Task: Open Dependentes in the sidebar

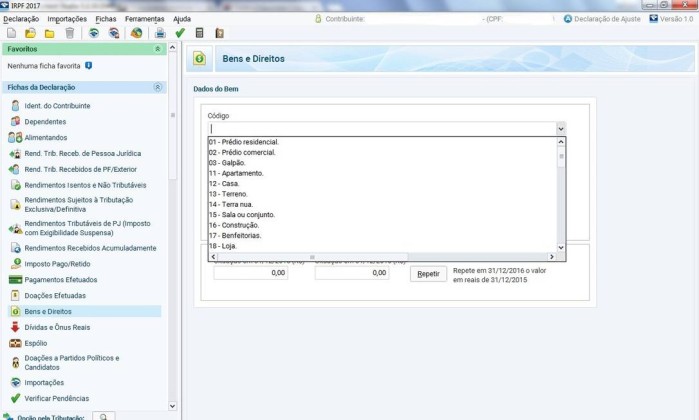Action: click(x=45, y=121)
